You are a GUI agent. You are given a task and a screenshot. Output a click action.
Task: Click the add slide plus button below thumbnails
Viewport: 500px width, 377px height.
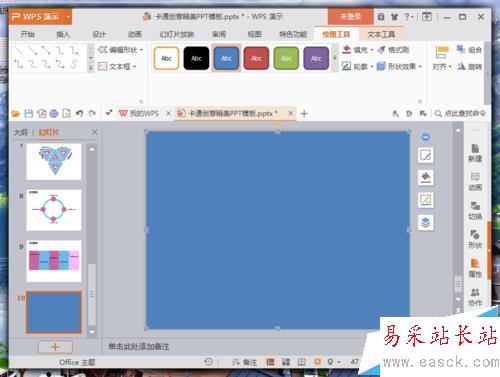pyautogui.click(x=55, y=347)
